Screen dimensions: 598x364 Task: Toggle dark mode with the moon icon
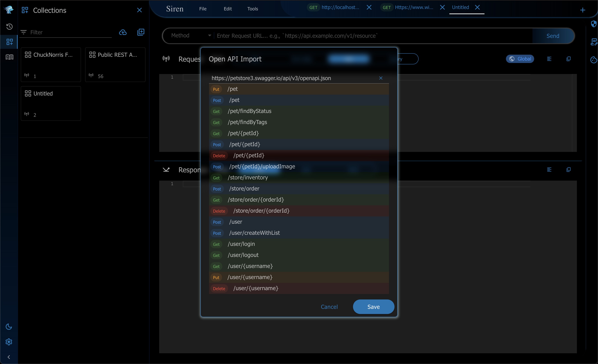point(9,326)
